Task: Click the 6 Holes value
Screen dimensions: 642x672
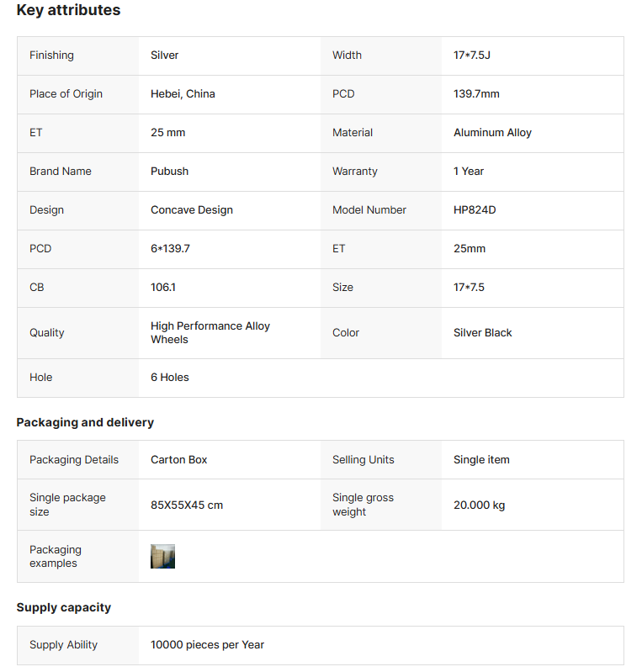Action: [170, 378]
